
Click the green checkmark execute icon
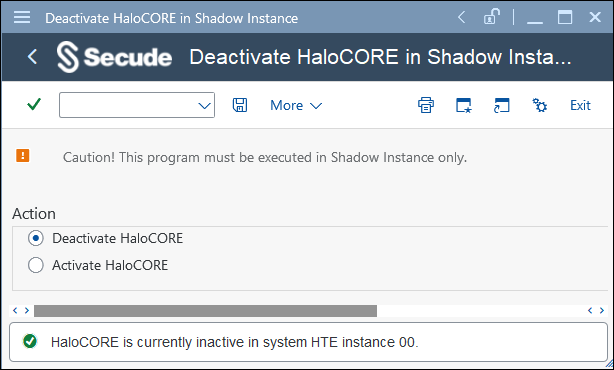click(x=34, y=105)
